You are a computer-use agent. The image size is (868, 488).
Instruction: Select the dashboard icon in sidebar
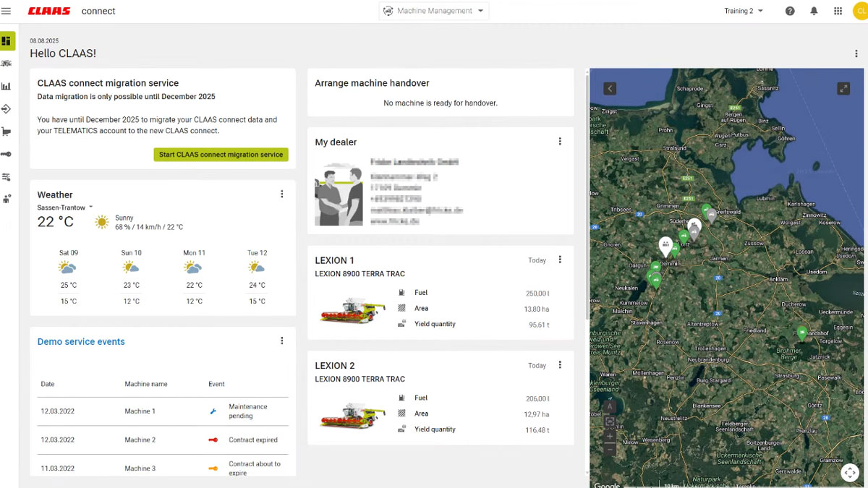(7, 40)
